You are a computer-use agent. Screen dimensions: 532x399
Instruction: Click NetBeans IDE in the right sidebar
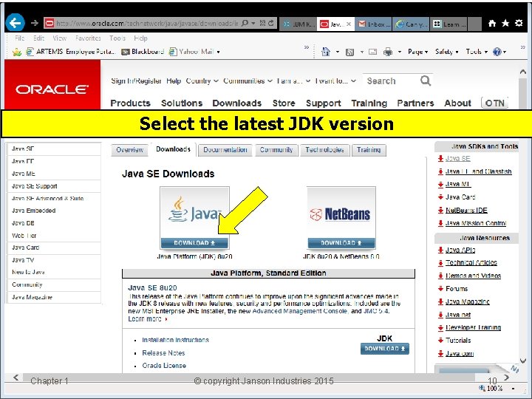pos(466,211)
